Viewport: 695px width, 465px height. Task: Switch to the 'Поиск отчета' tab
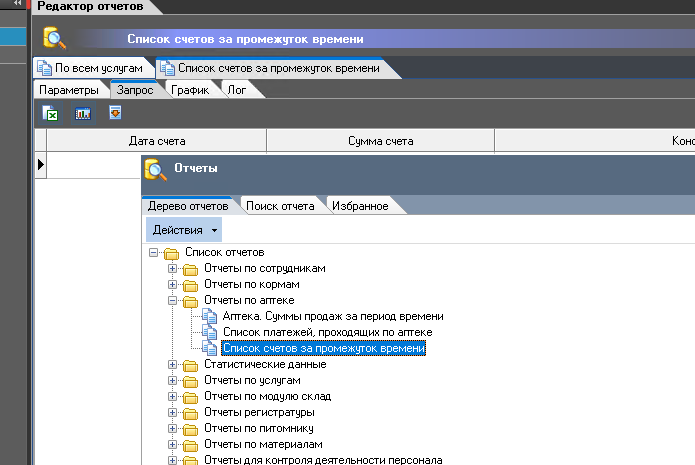[x=280, y=206]
